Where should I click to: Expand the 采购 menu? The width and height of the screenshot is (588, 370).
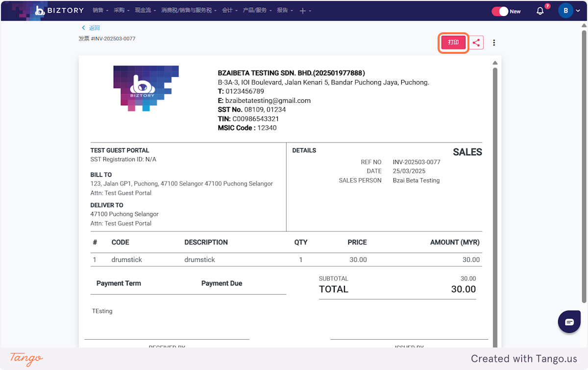click(x=121, y=10)
